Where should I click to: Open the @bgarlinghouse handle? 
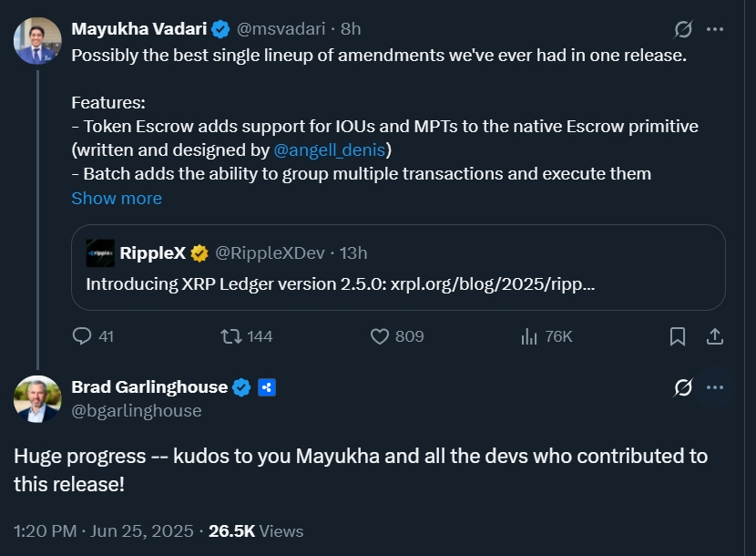(137, 411)
